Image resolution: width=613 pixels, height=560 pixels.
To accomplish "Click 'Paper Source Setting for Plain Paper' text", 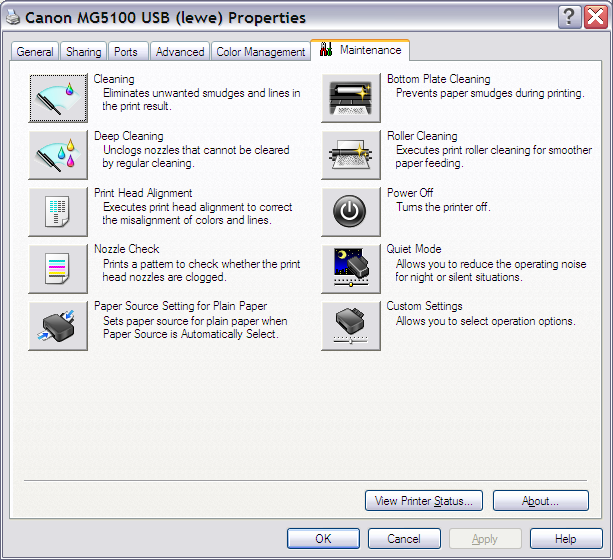I will tap(181, 306).
